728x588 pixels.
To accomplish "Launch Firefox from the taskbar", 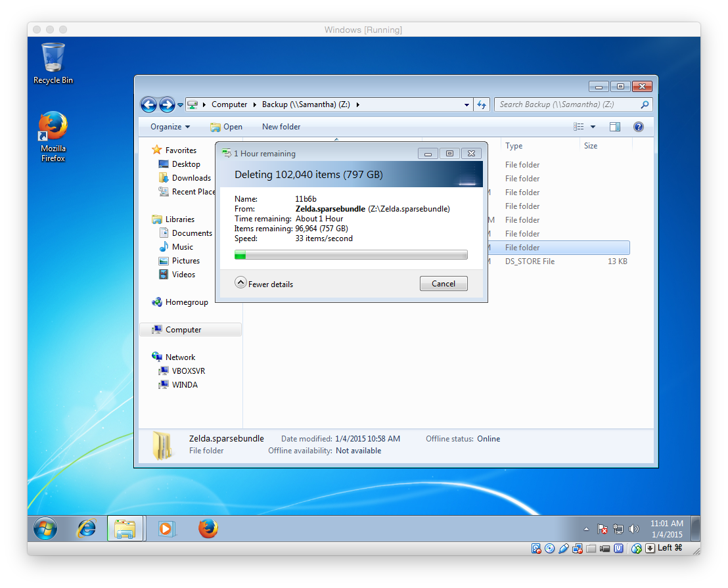I will [208, 529].
